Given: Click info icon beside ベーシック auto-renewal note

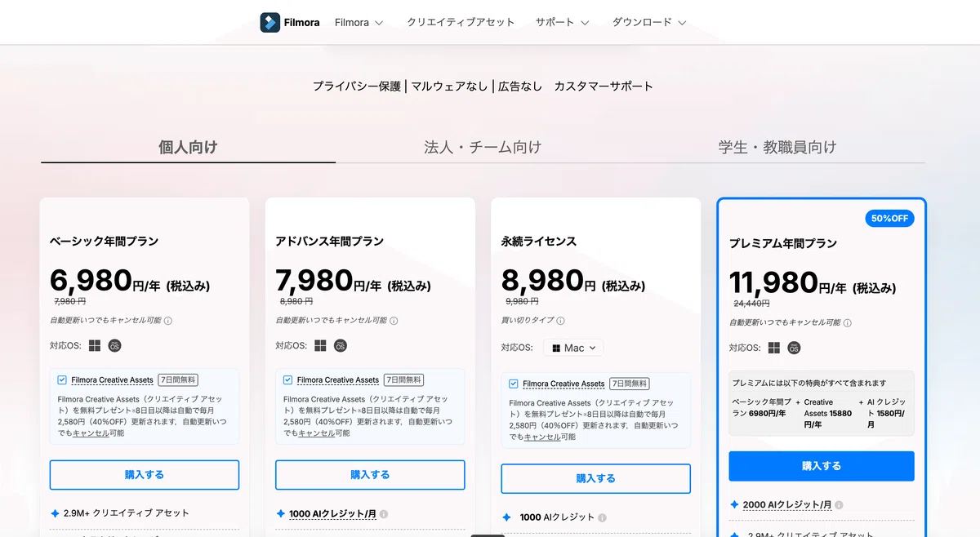Looking at the screenshot, I should [167, 321].
